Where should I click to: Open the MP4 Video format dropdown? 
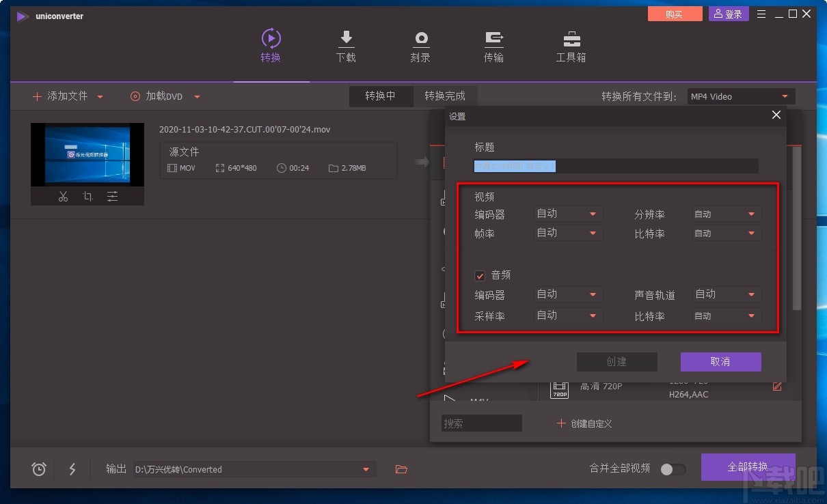[x=741, y=96]
